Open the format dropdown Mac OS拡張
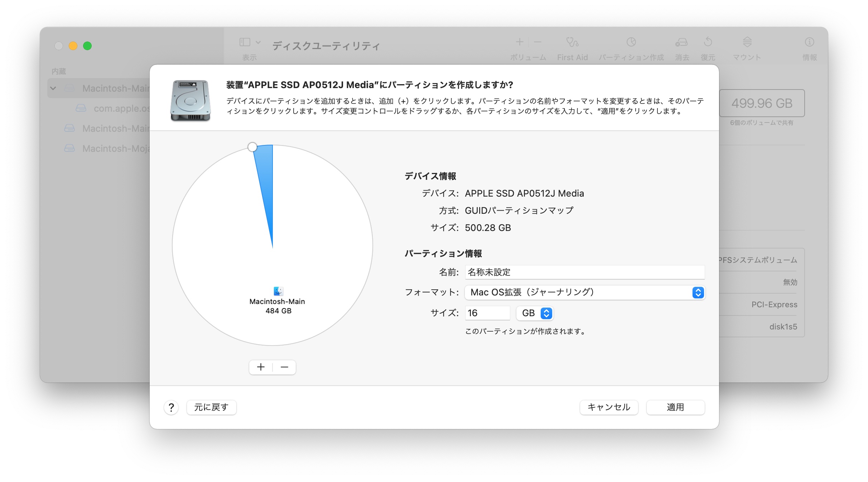The image size is (868, 482). (x=584, y=293)
